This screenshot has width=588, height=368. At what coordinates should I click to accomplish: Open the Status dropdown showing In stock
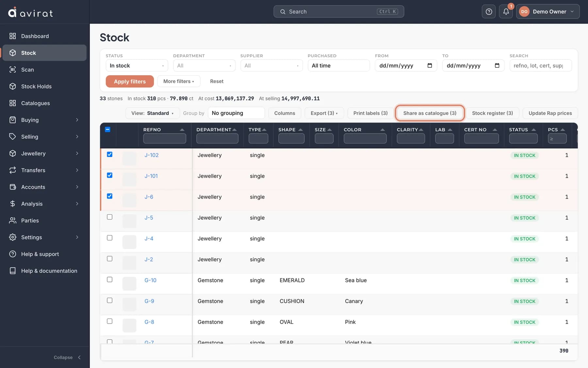coord(137,65)
